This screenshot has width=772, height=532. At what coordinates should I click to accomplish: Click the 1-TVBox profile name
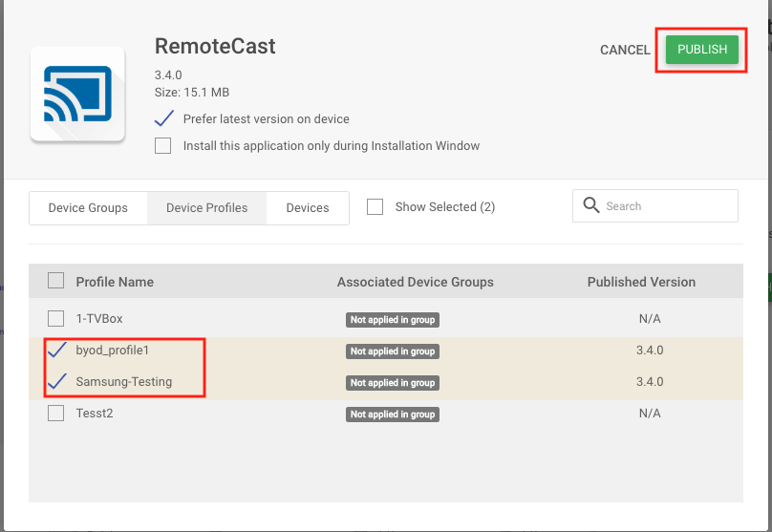(x=99, y=318)
